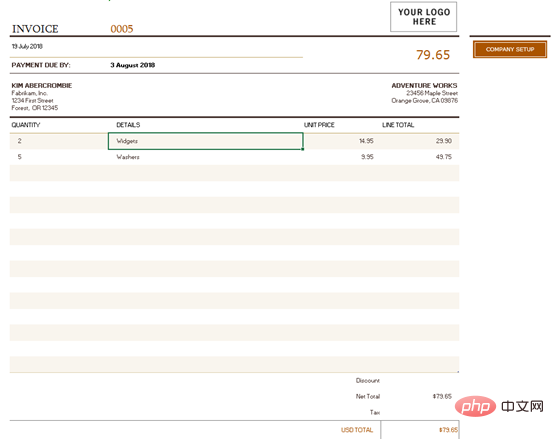Select the quantity cell containing 2
The image size is (554, 439).
tap(59, 141)
